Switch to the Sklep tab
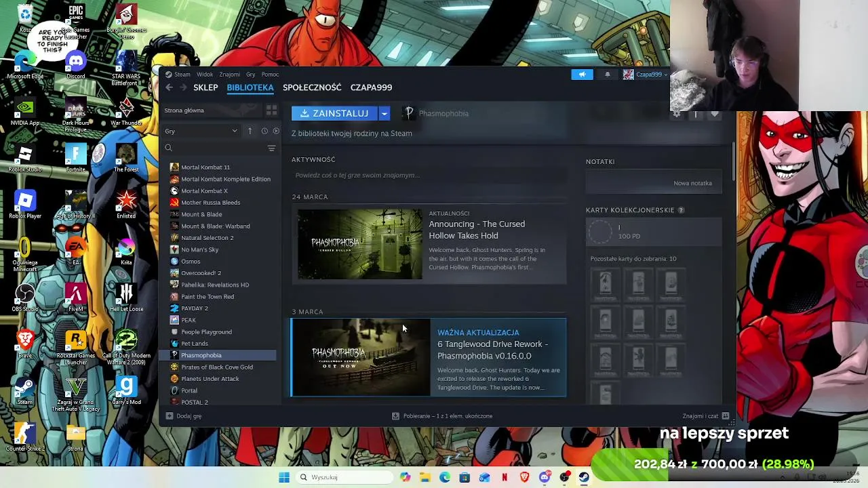Image resolution: width=868 pixels, height=488 pixels. point(205,87)
